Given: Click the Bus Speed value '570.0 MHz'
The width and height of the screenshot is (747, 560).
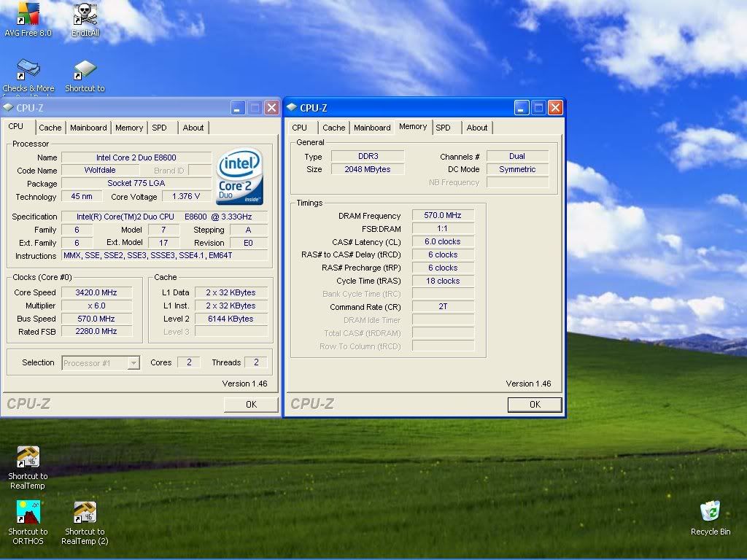Looking at the screenshot, I should [96, 319].
